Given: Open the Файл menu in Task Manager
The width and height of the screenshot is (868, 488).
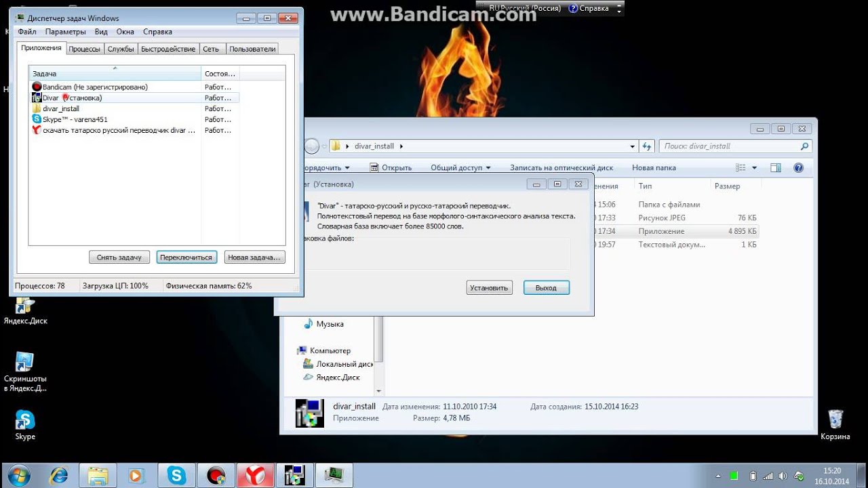Looking at the screenshot, I should [x=27, y=32].
